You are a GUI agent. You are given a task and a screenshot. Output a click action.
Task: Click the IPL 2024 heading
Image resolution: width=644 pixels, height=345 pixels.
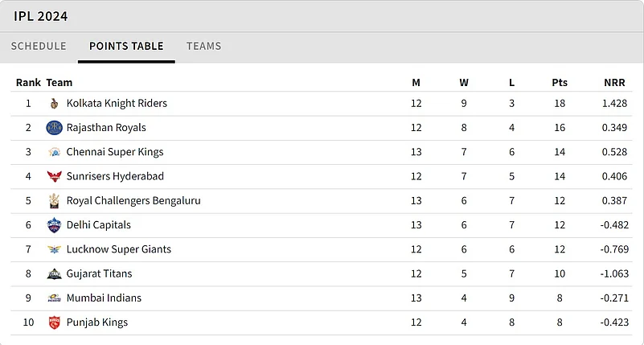coord(41,16)
